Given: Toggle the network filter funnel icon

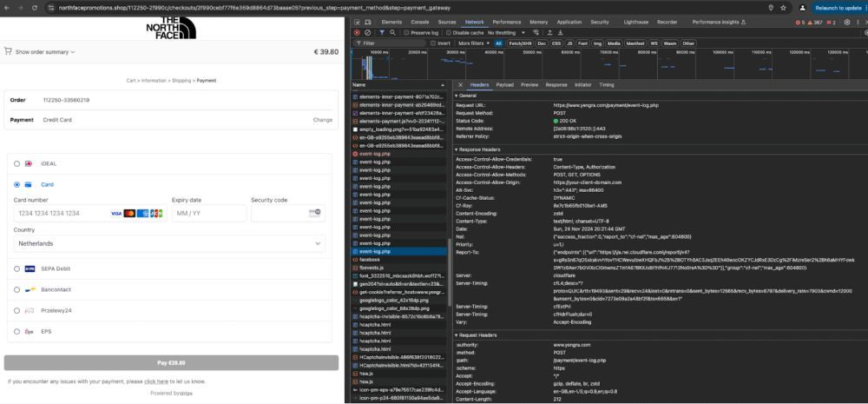Looking at the screenshot, I should [382, 33].
